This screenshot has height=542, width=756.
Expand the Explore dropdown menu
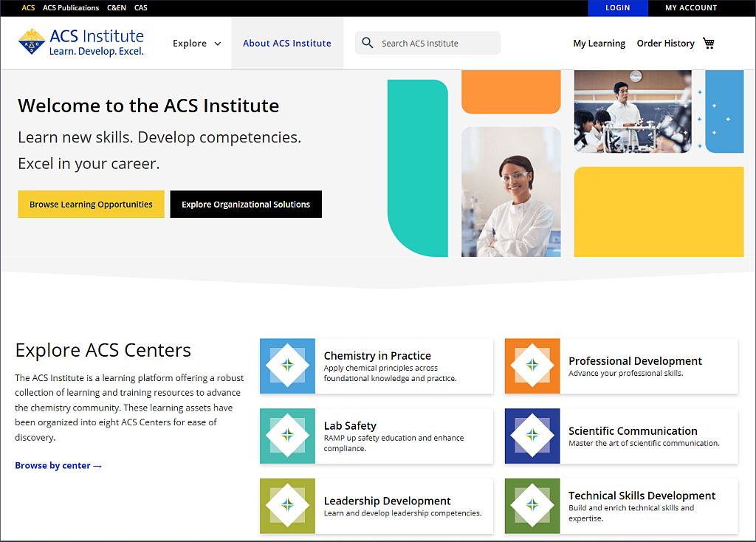click(196, 44)
